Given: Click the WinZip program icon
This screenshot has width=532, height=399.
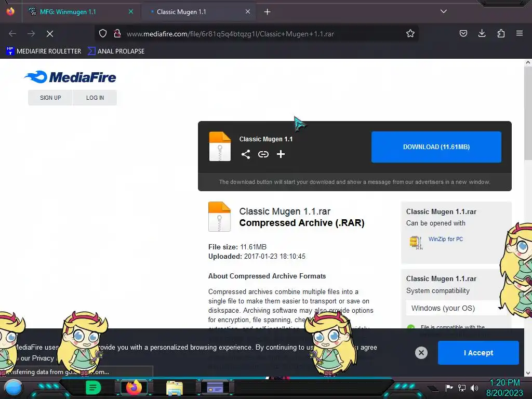Looking at the screenshot, I should [416, 242].
